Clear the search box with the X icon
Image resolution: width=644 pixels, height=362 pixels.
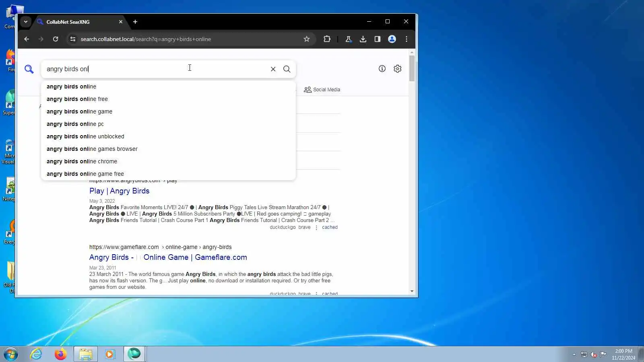click(273, 69)
